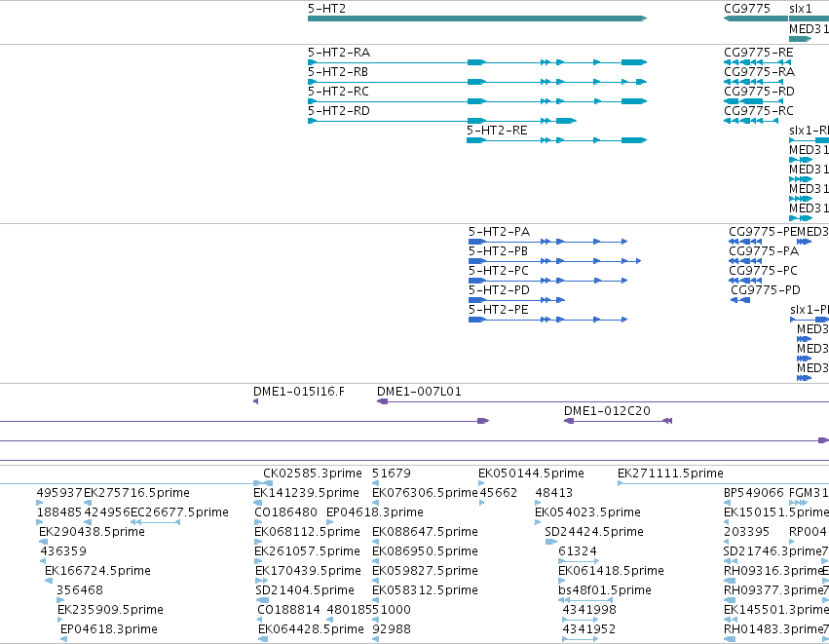Select EST label SD21404.5prime

[x=305, y=590]
